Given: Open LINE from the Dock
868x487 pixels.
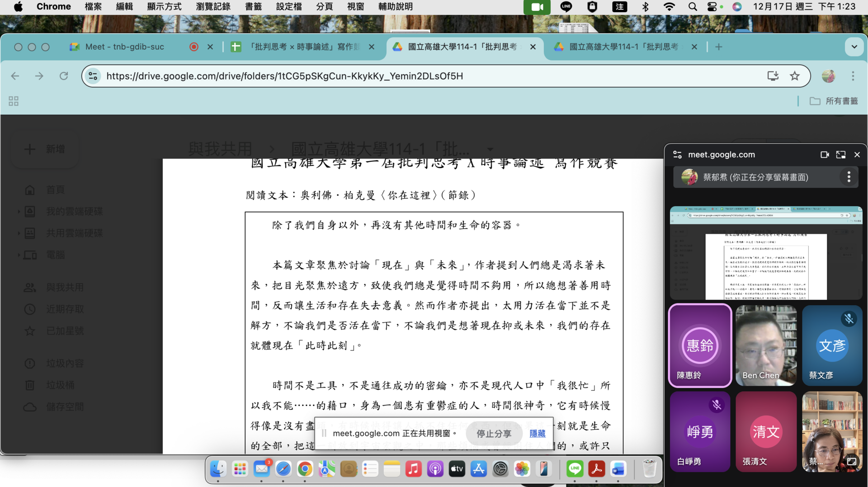Looking at the screenshot, I should click(575, 469).
